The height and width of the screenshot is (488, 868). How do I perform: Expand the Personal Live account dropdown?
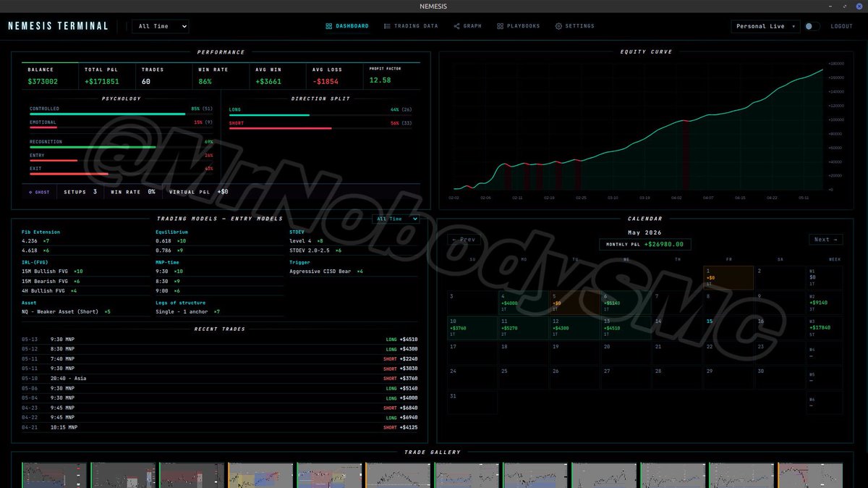(x=765, y=26)
